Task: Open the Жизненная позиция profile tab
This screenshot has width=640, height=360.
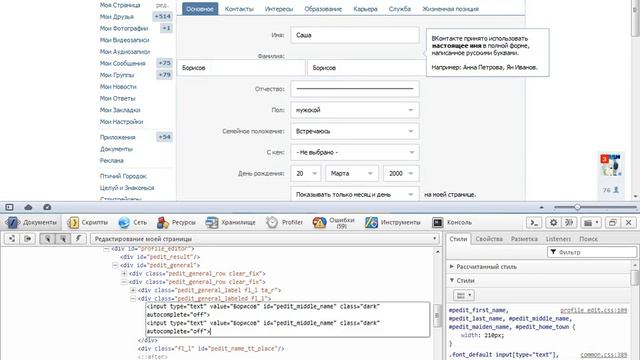Action: (x=450, y=9)
